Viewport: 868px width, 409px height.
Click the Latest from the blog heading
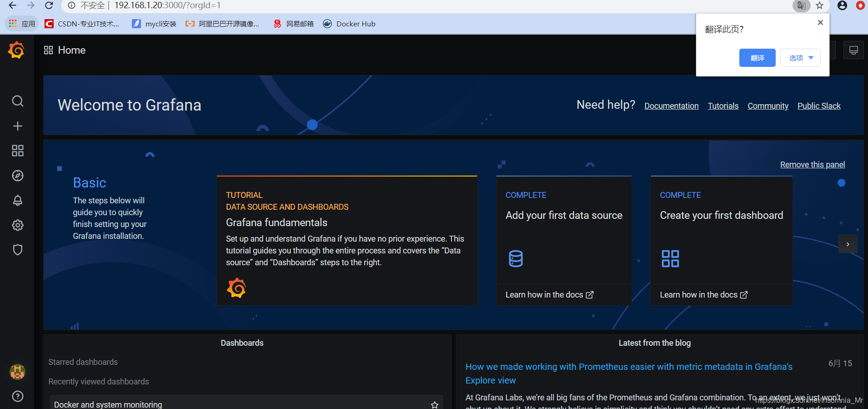tap(655, 343)
